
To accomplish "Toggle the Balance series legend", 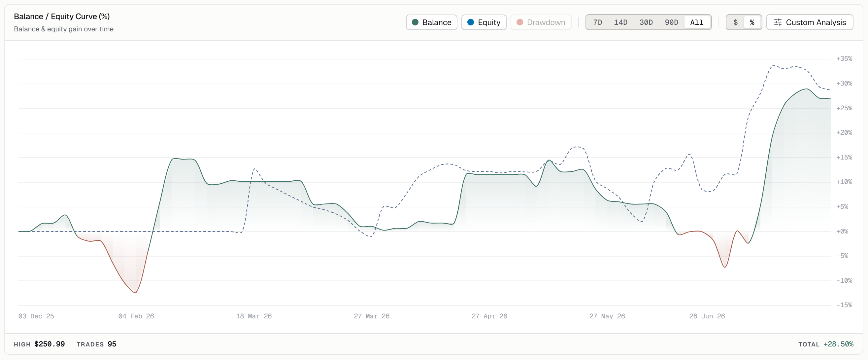I will click(x=431, y=22).
